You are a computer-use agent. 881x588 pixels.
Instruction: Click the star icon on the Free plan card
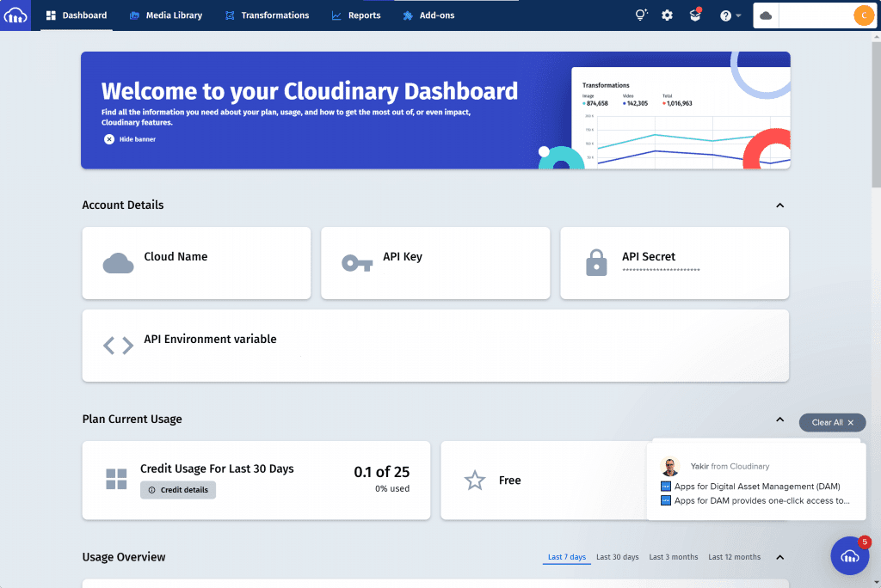click(474, 481)
